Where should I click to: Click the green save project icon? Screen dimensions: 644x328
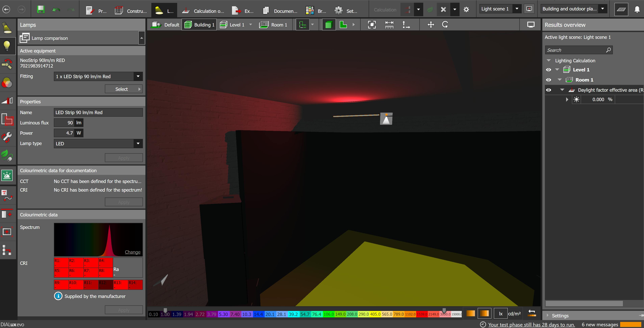[41, 10]
